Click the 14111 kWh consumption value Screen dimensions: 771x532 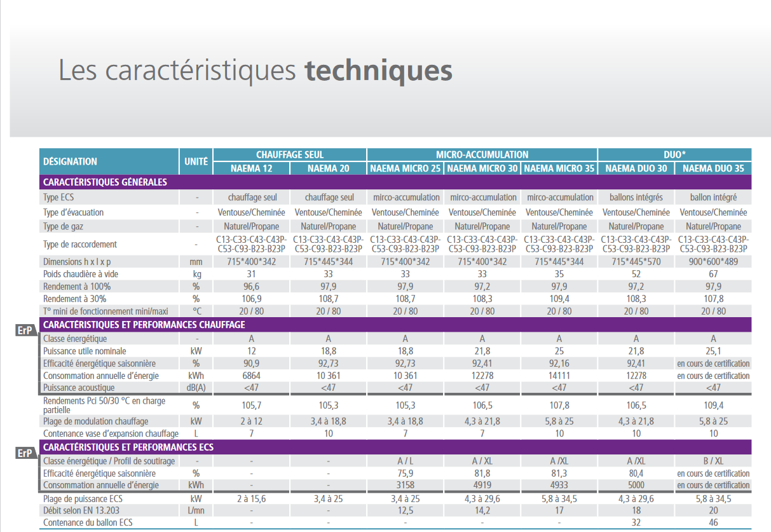pyautogui.click(x=559, y=376)
